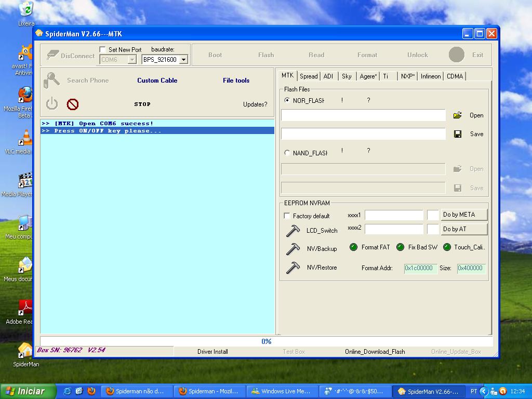Click the green Touch_Cali indicator
Image resolution: width=532 pixels, height=399 pixels.
coord(447,247)
